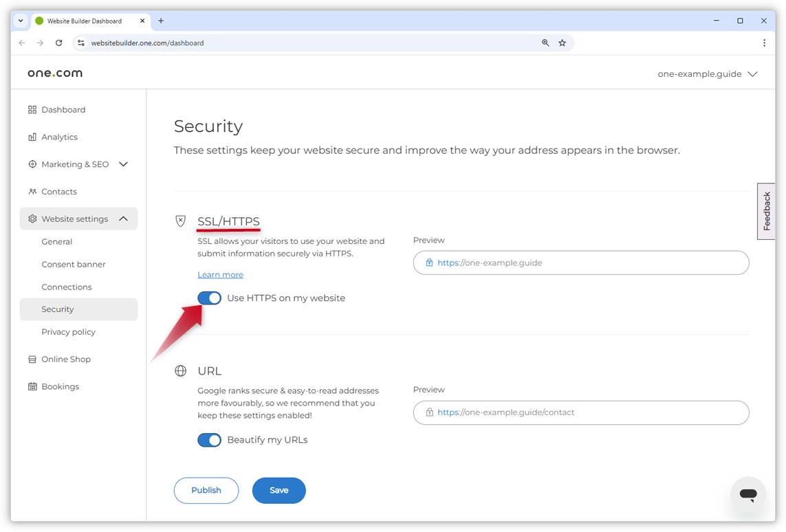
Task: Click the Dashboard grid icon
Action: pyautogui.click(x=32, y=109)
